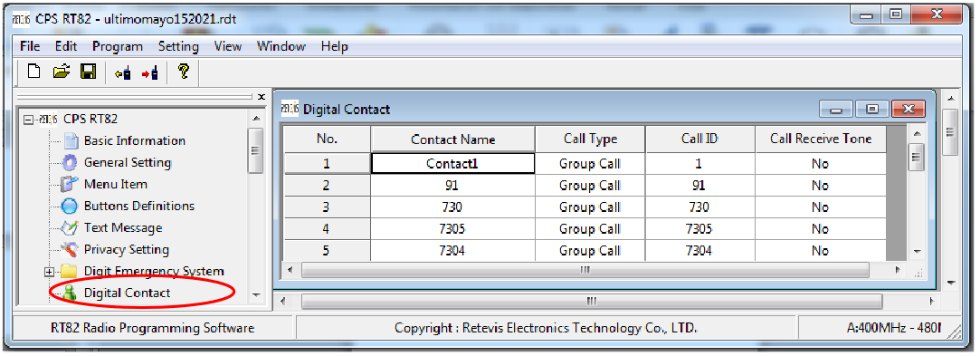Click the Menu Item tree icon
The image size is (980, 356).
(70, 185)
